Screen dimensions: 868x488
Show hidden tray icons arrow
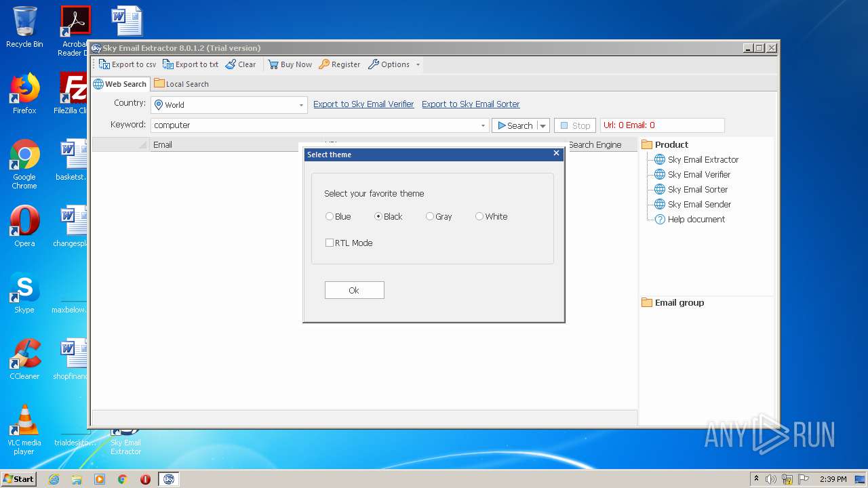[756, 479]
